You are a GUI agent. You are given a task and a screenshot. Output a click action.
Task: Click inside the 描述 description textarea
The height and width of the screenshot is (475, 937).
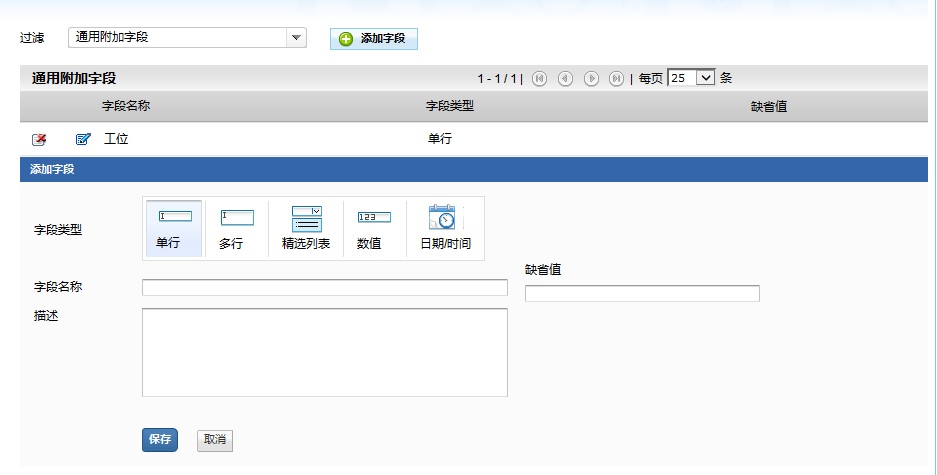coord(324,352)
